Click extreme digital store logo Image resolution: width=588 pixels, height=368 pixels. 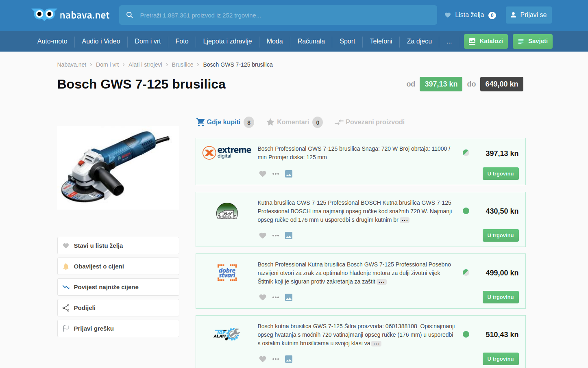[227, 153]
